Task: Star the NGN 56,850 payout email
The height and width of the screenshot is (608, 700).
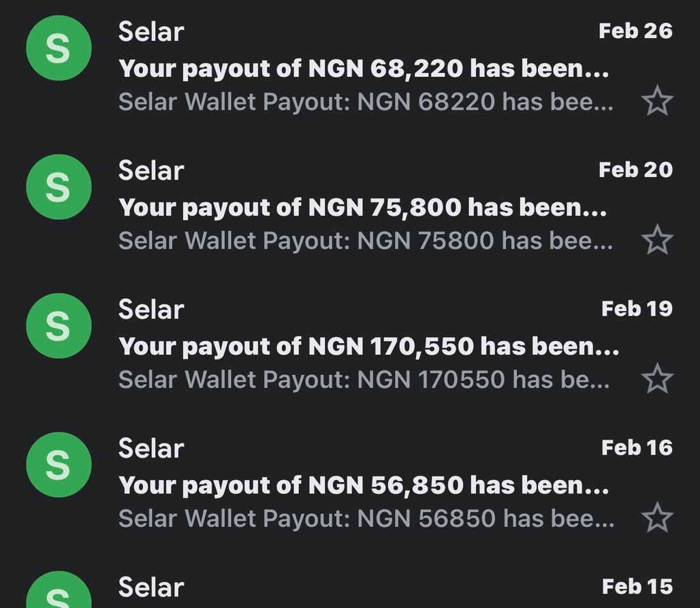Action: [657, 518]
